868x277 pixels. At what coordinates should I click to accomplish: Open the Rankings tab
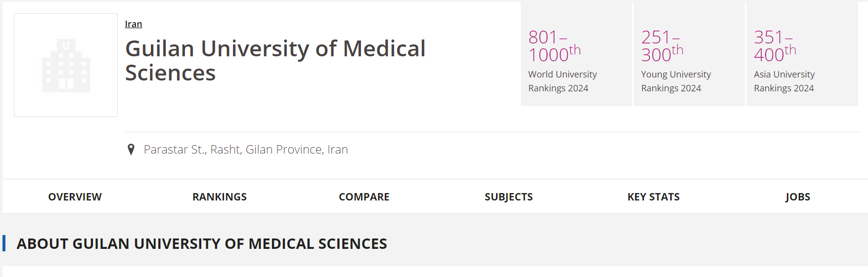pos(219,197)
